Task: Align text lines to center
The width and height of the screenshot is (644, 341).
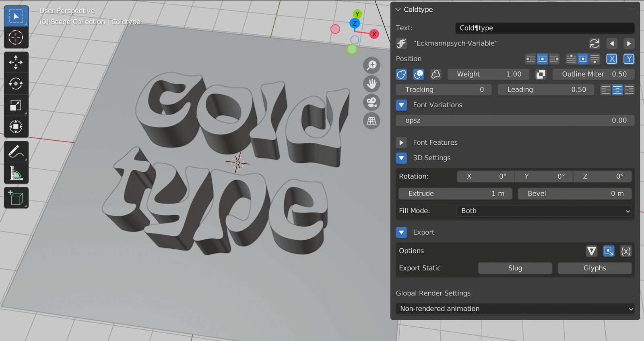Action: pyautogui.click(x=617, y=90)
